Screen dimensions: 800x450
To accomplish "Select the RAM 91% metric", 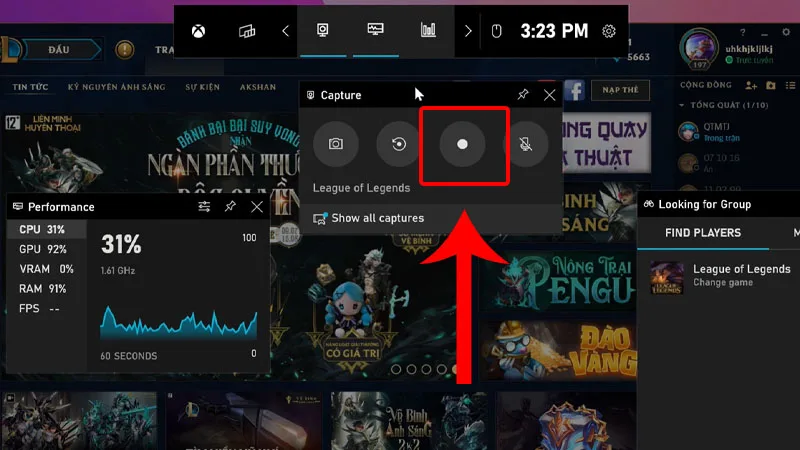I will coord(46,289).
